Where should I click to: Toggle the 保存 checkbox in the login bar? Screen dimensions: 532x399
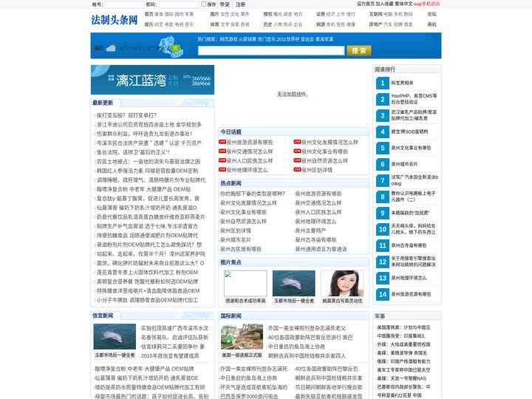(204, 4)
